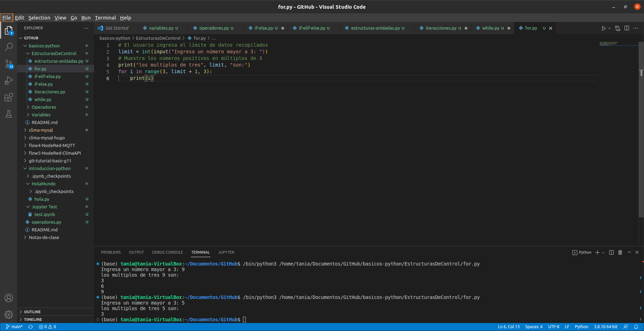644x331 pixels.
Task: Change indentation via Spaces: 4
Action: tap(534, 327)
